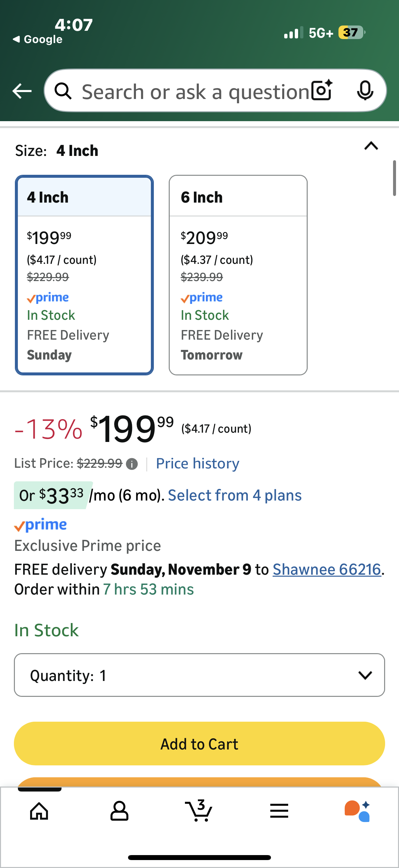
Task: Return to Google app via breadcrumb
Action: click(38, 39)
